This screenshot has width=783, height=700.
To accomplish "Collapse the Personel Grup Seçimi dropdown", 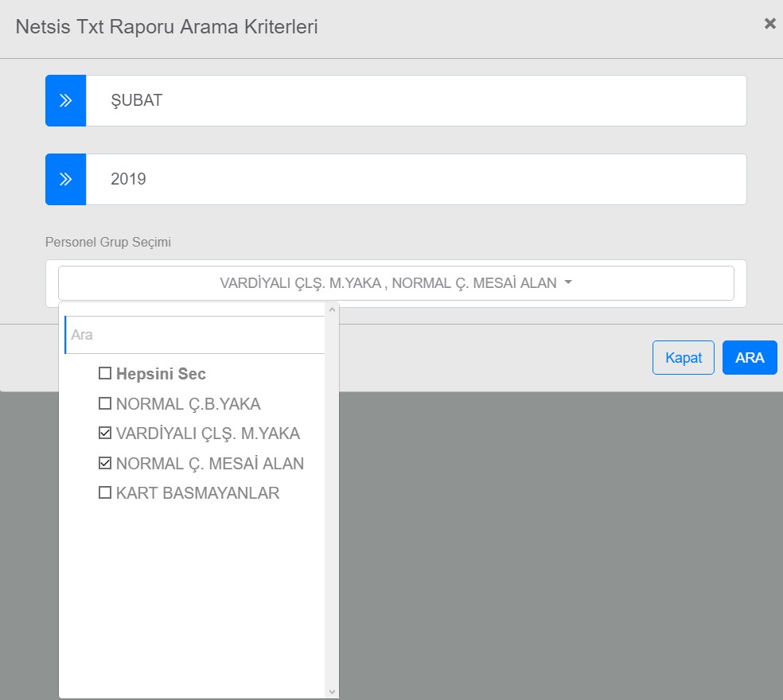I will coord(396,283).
